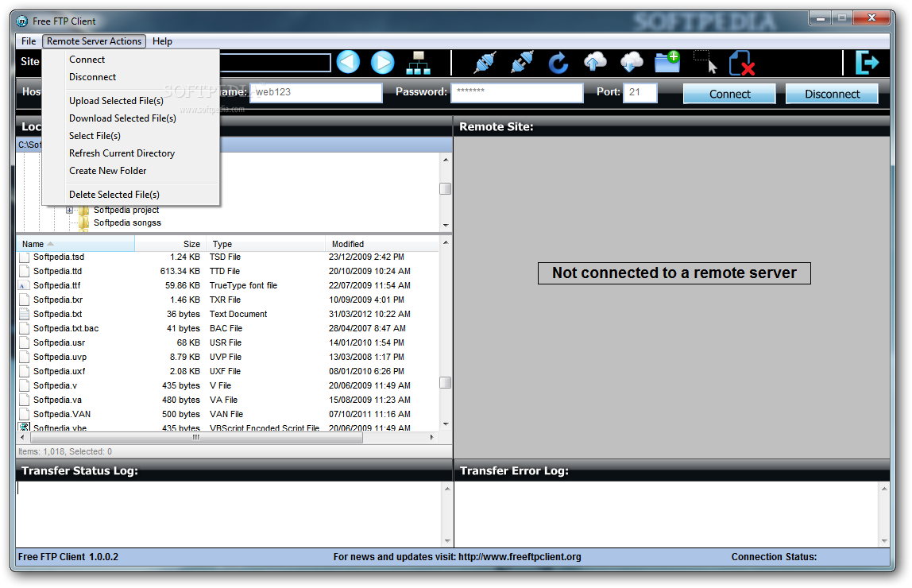Screen dimensions: 912x588
Task: Click the create new folder icon
Action: click(667, 62)
